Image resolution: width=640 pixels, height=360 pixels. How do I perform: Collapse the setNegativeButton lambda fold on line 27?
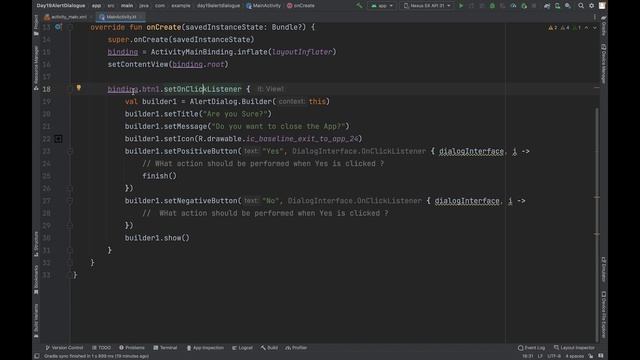70,201
